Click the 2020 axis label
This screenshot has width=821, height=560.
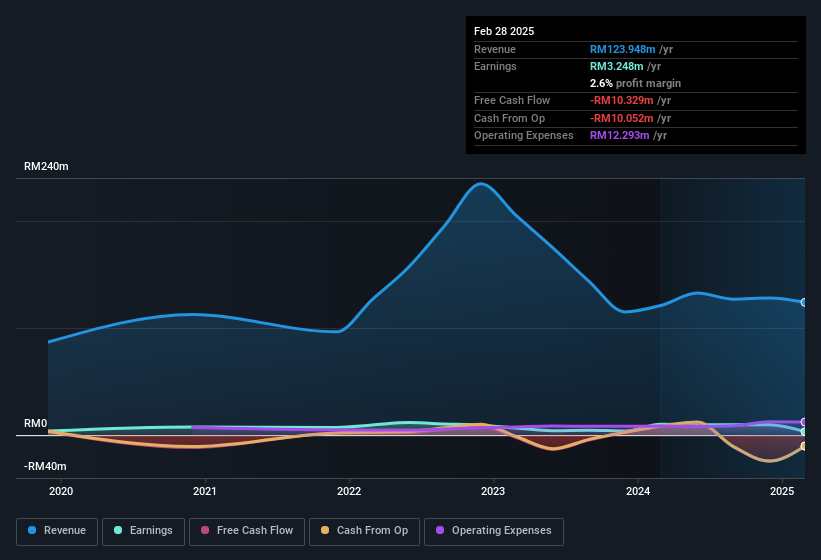[61, 491]
